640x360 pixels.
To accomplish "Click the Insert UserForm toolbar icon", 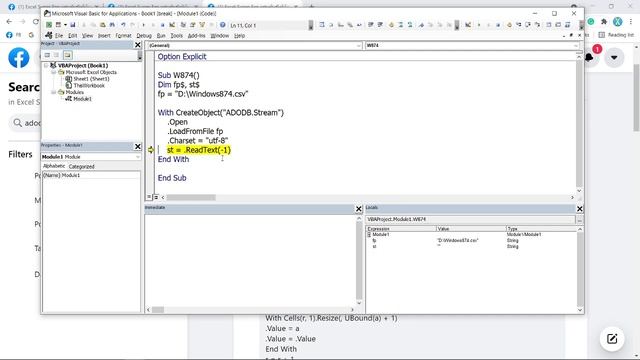I will point(58,25).
